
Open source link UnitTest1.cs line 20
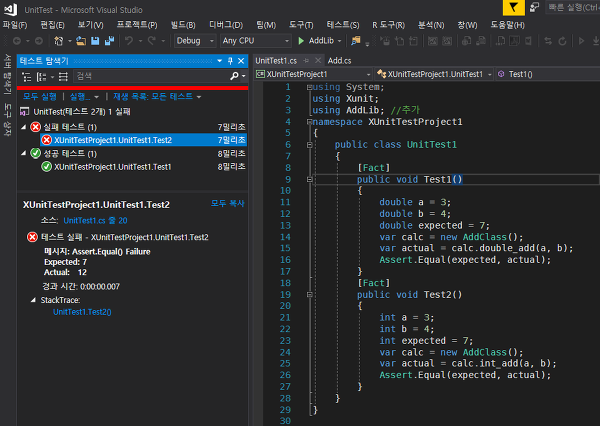click(95, 220)
